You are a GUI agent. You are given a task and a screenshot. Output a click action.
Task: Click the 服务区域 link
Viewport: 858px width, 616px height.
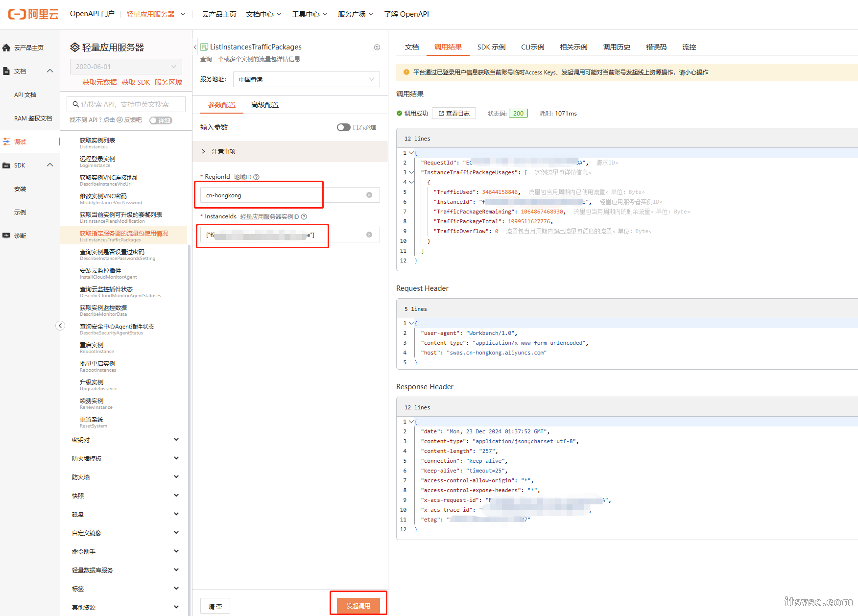168,82
